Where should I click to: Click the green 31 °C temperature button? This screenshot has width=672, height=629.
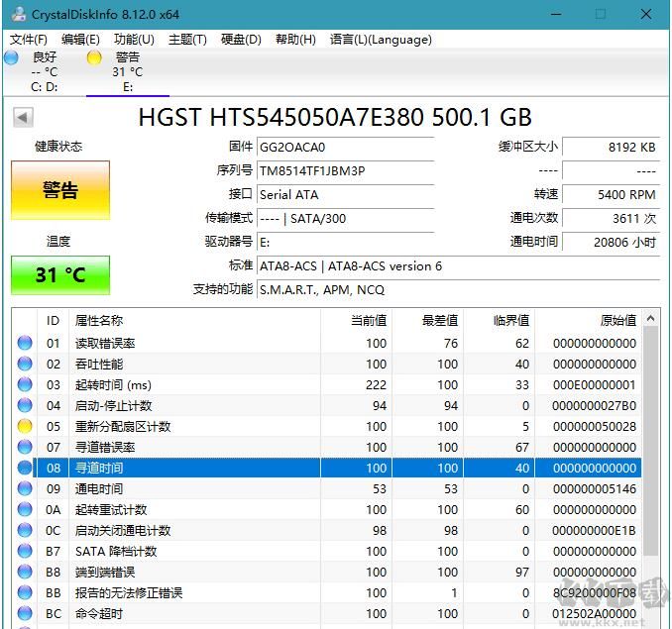60,275
